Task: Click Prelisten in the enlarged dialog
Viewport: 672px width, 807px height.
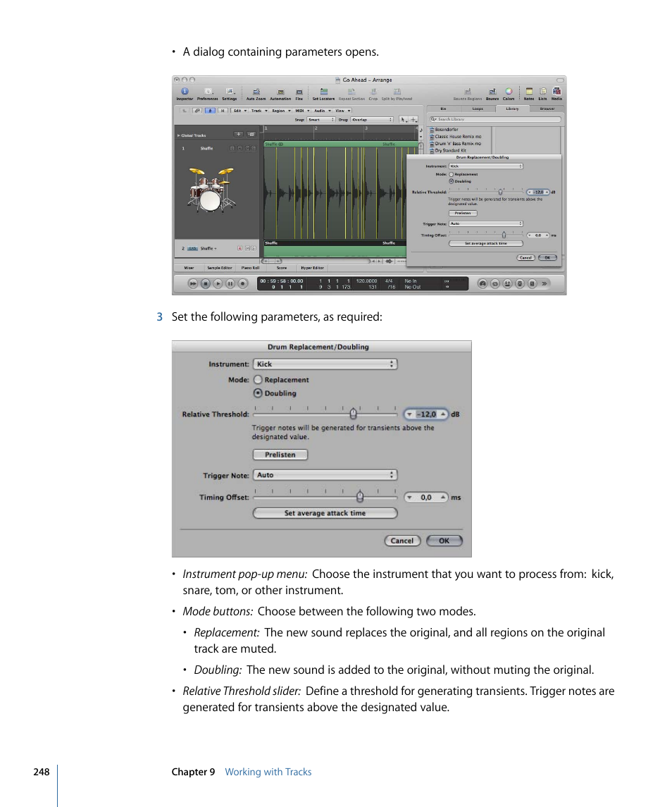Action: pos(280,455)
